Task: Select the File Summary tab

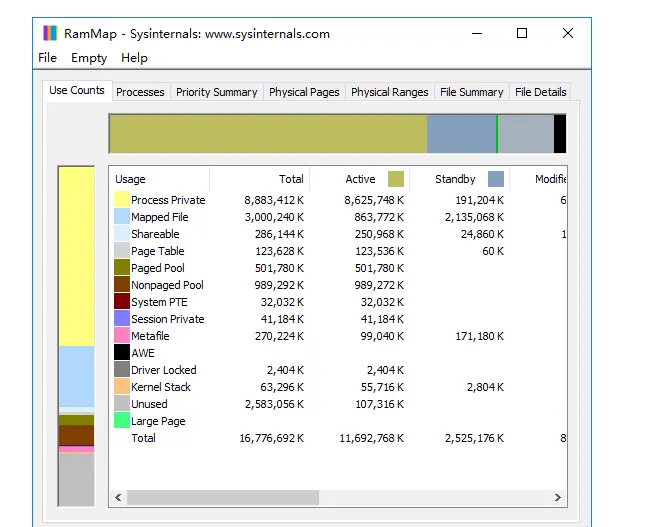Action: click(471, 92)
